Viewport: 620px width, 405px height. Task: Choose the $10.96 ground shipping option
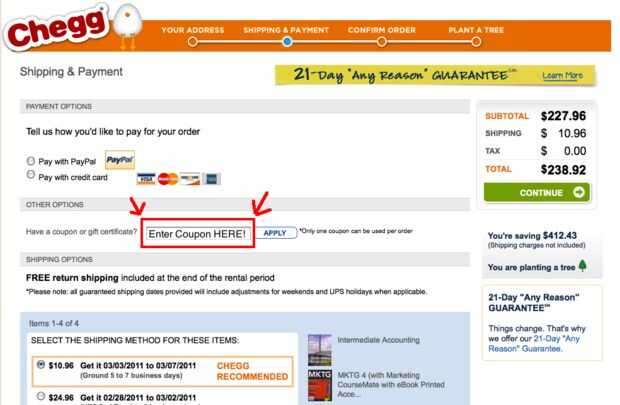[40, 364]
